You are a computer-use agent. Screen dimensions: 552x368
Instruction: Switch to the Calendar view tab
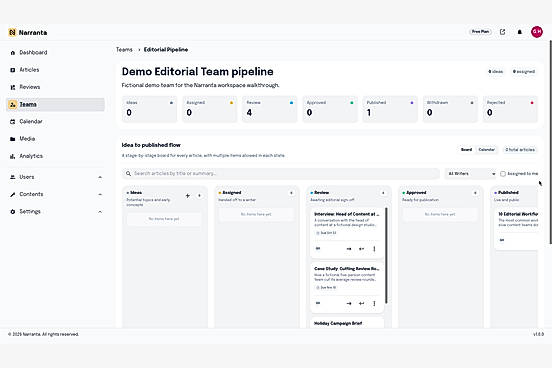coord(487,150)
